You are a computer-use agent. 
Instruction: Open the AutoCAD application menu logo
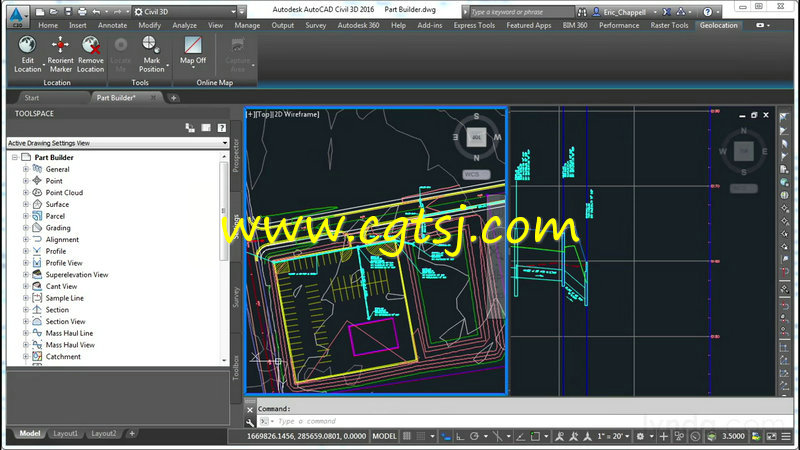[17, 16]
